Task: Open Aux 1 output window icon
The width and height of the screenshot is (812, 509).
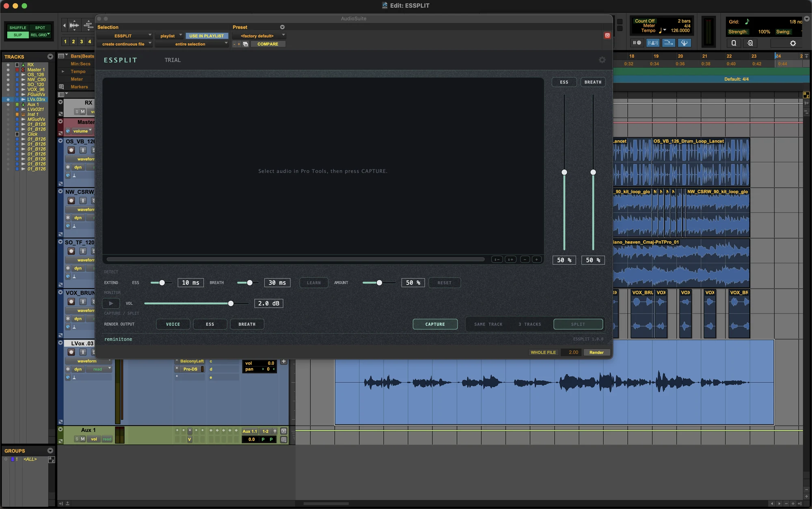Action: point(283,431)
